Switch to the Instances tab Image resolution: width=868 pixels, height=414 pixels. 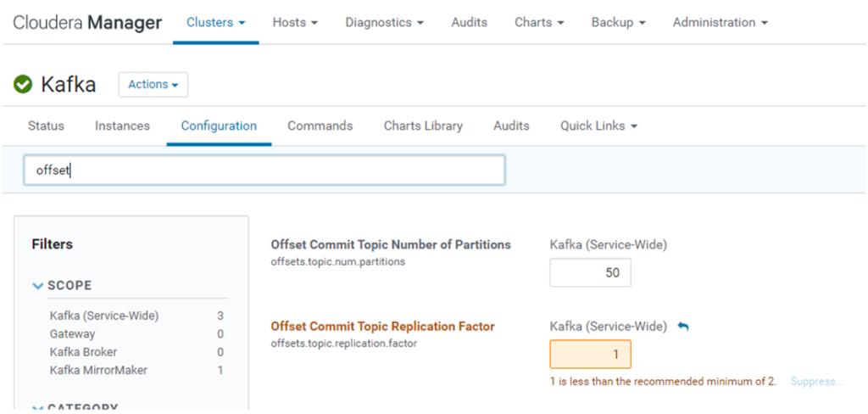click(x=122, y=126)
